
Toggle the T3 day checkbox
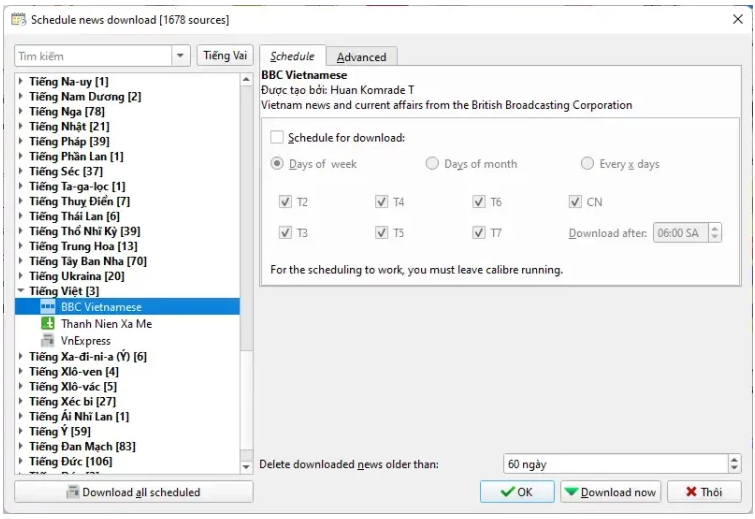click(286, 233)
